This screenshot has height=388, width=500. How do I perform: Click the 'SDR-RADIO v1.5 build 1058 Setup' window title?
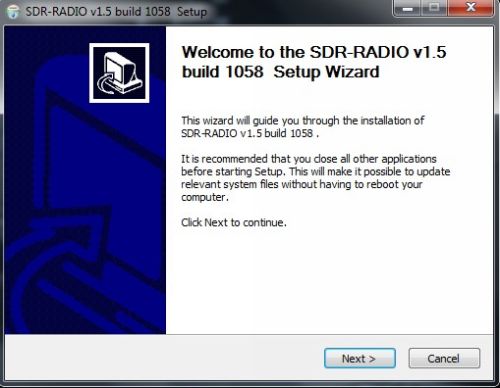pyautogui.click(x=116, y=12)
